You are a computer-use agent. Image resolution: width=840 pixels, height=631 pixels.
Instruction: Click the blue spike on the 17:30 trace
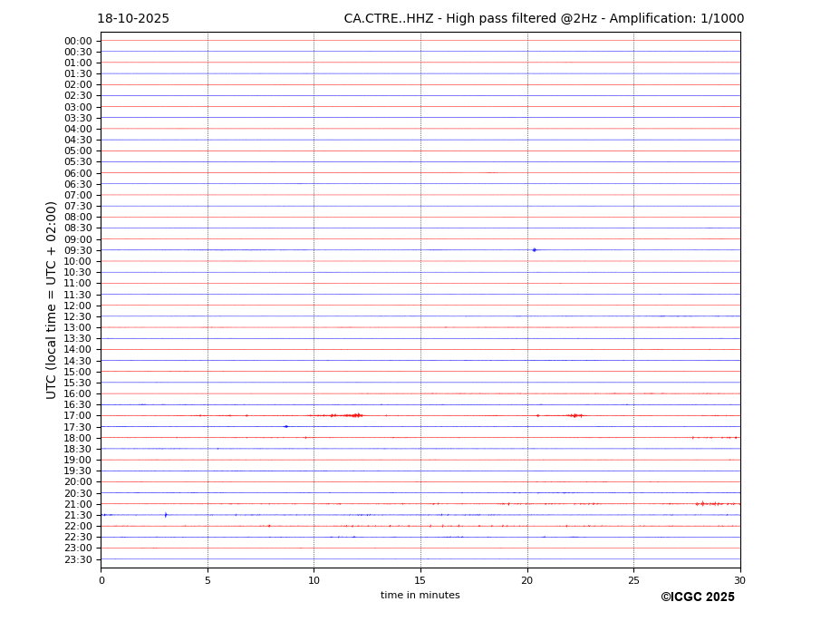click(285, 426)
